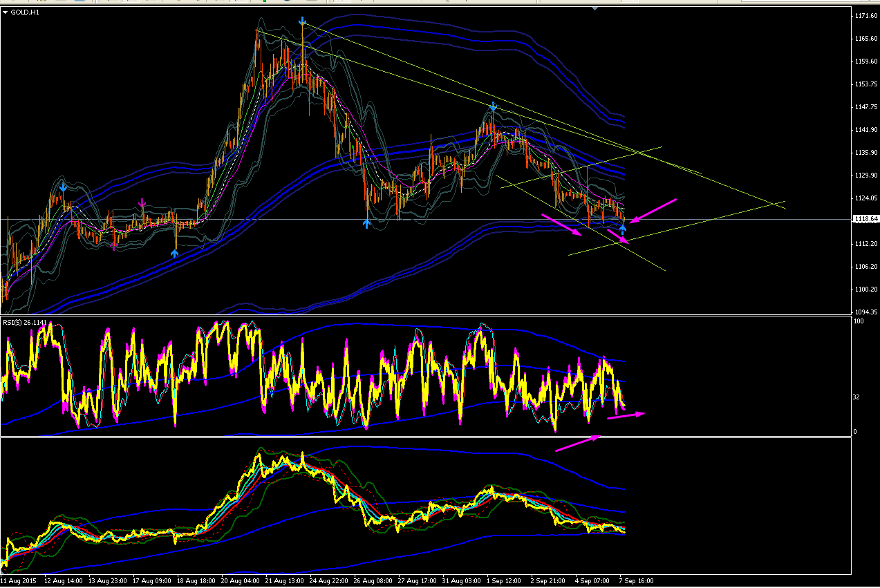This screenshot has height=588, width=880.
Task: Click the 1147.75 price scale value
Action: coord(865,106)
